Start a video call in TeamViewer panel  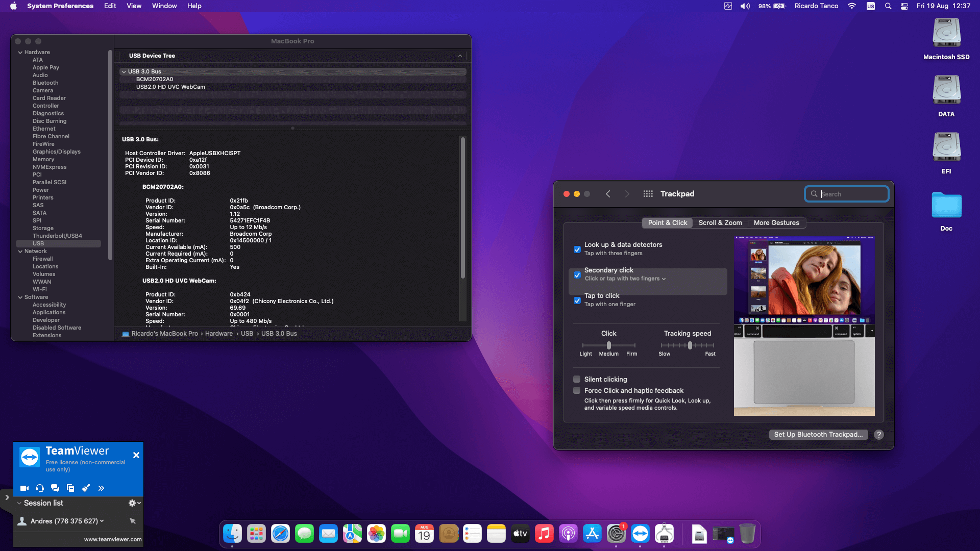[x=24, y=488]
